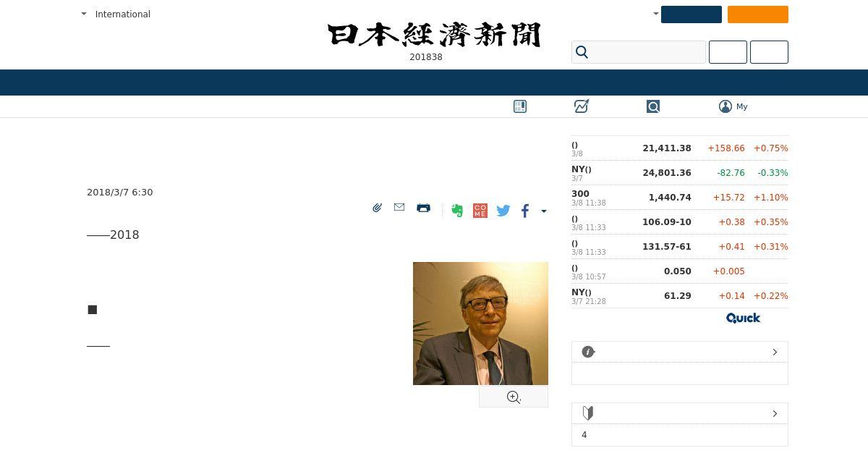Click the Quick logo link

point(743,318)
